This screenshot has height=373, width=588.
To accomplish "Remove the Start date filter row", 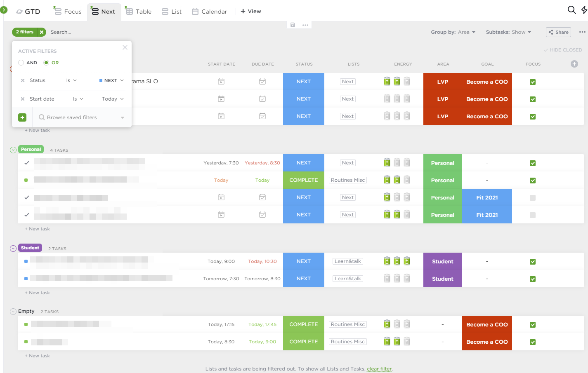I will 23,99.
